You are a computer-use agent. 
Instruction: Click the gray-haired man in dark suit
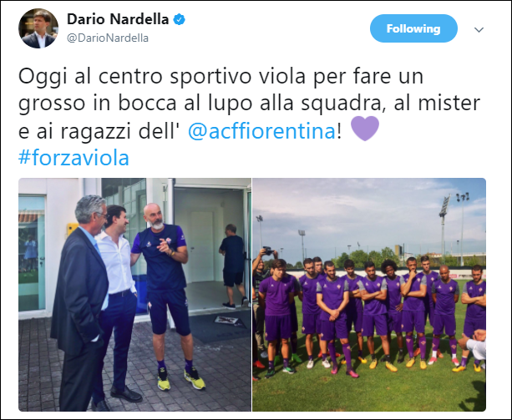82,302
